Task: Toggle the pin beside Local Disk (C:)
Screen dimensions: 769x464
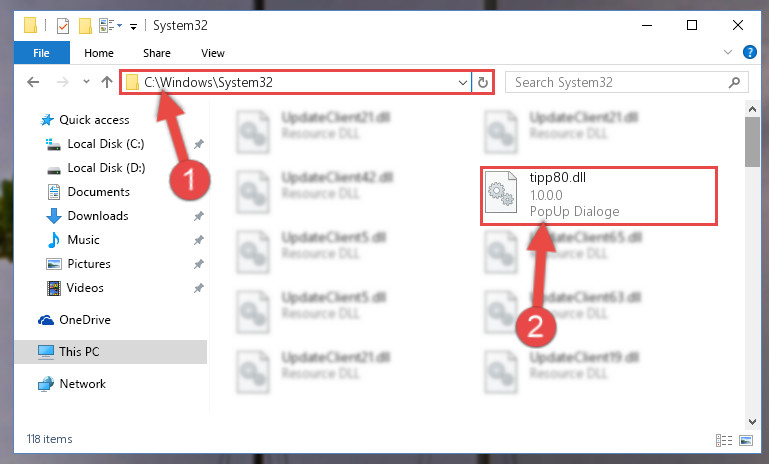Action: pos(199,144)
